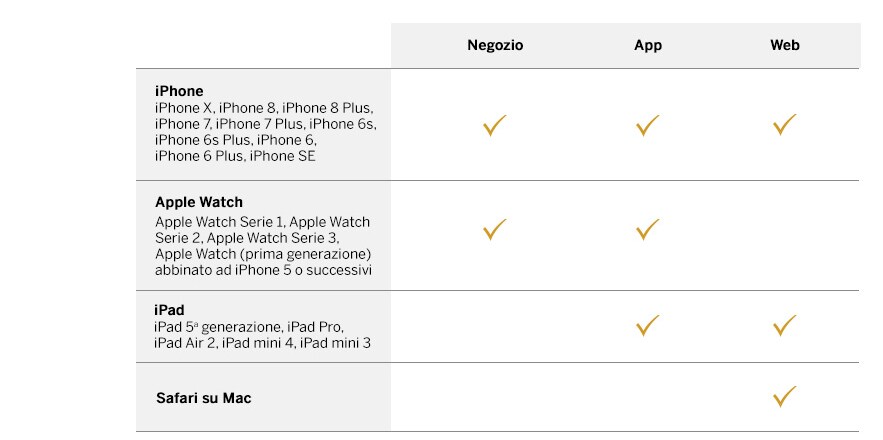The height and width of the screenshot is (440, 883).
Task: Select the Negozio column header
Action: (x=495, y=45)
